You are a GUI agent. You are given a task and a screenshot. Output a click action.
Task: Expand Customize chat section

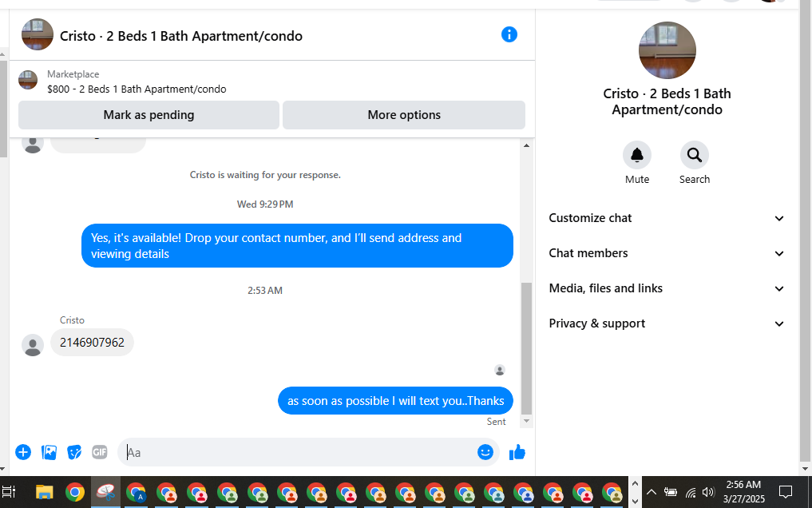click(666, 218)
